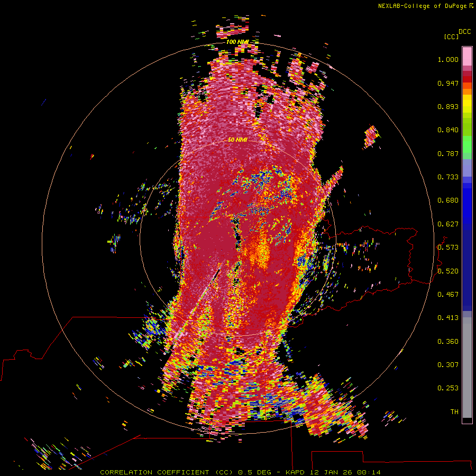Viewport: 476px width, 476px height.
Task: Click the 0.413 scale value
Action: click(x=448, y=318)
